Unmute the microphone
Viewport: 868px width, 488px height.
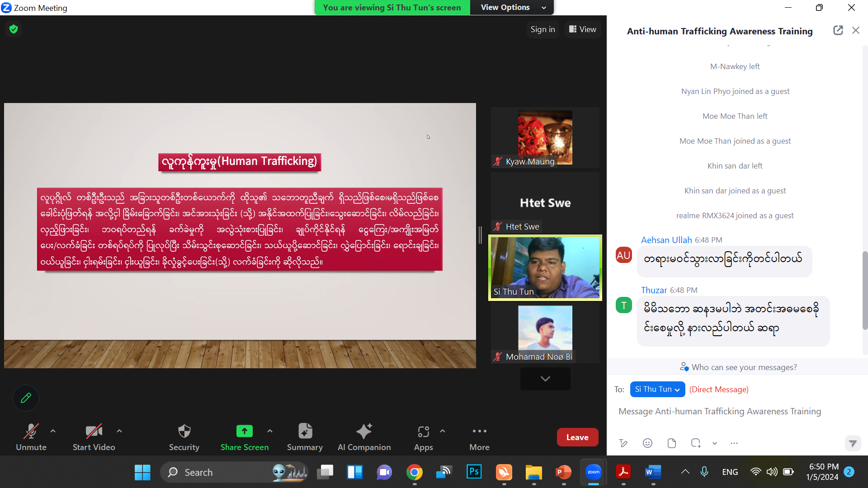31,437
